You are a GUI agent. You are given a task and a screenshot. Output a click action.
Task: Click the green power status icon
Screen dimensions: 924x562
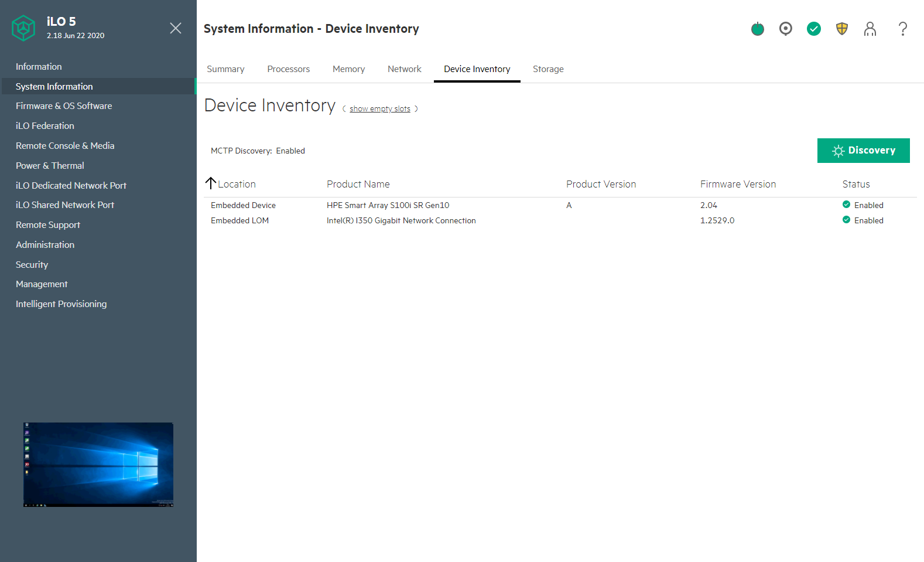coord(758,29)
